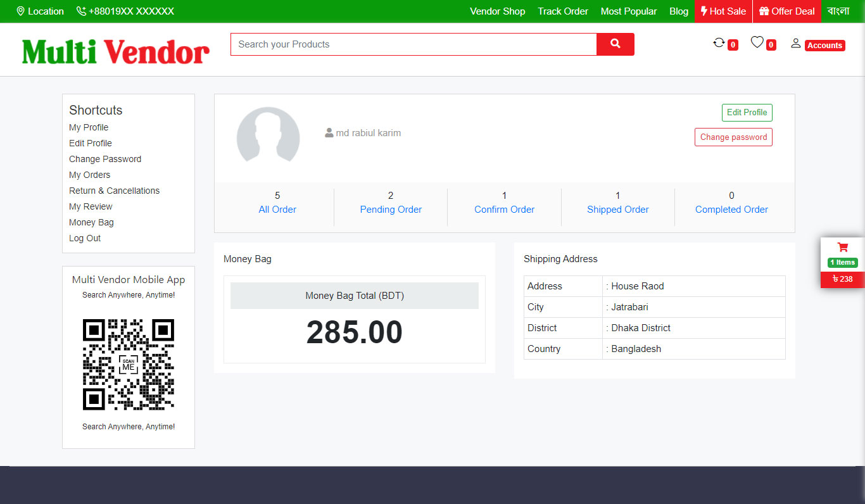Image resolution: width=865 pixels, height=504 pixels.
Task: Open Vendor Shop menu item
Action: coord(497,11)
